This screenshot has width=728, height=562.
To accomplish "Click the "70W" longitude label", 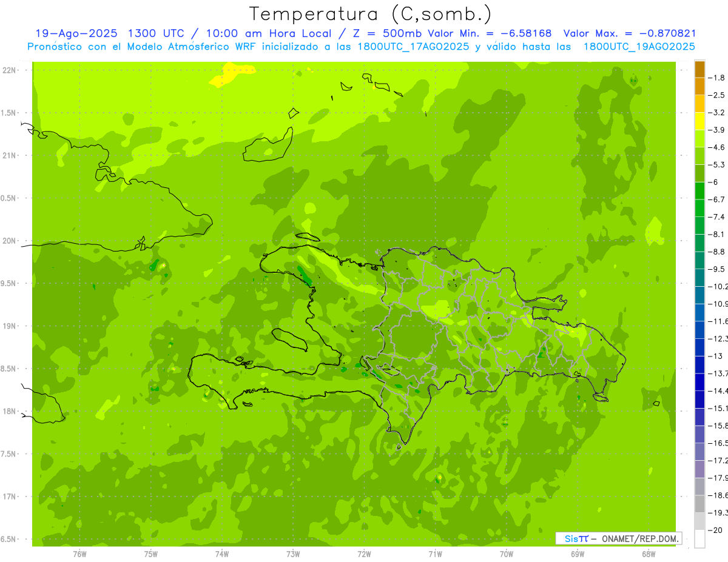I will 507,554.
